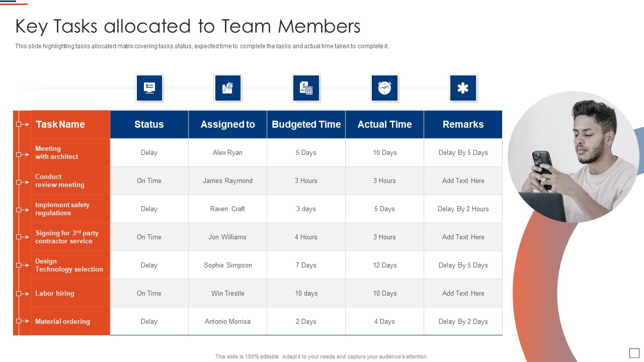644x362 pixels.
Task: Click Add Text Here in Win Trestle row
Action: click(x=463, y=293)
